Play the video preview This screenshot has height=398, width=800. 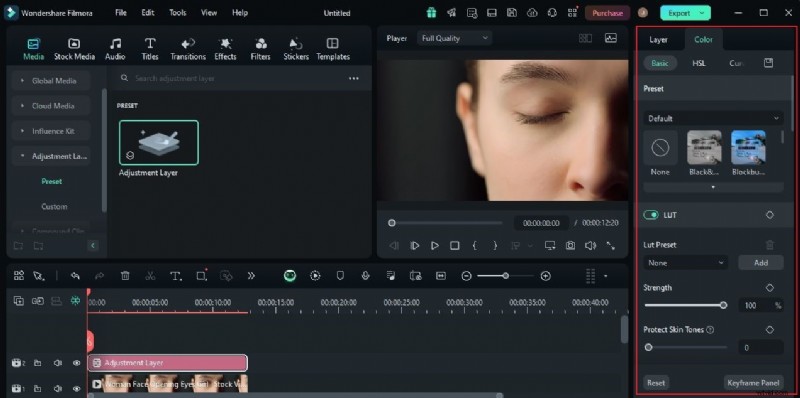tap(434, 246)
